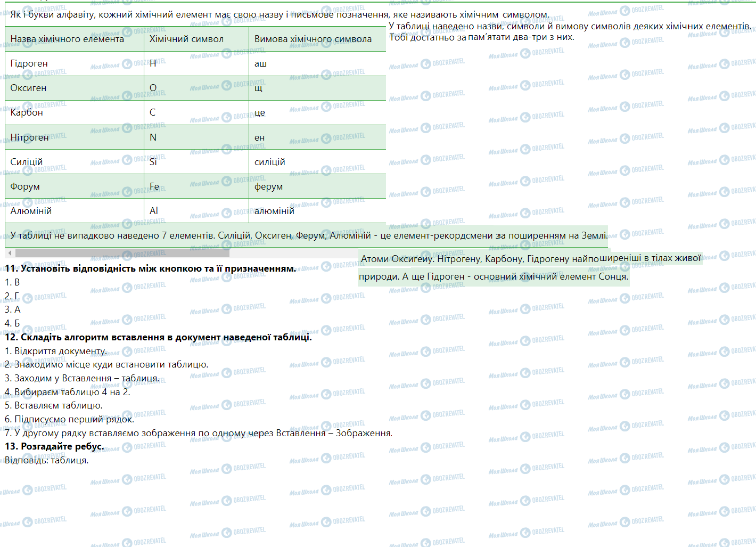Viewport: 756px width, 547px height.
Task: Click the header cell 'Назва хімічного елемента'
Action: (x=75, y=39)
